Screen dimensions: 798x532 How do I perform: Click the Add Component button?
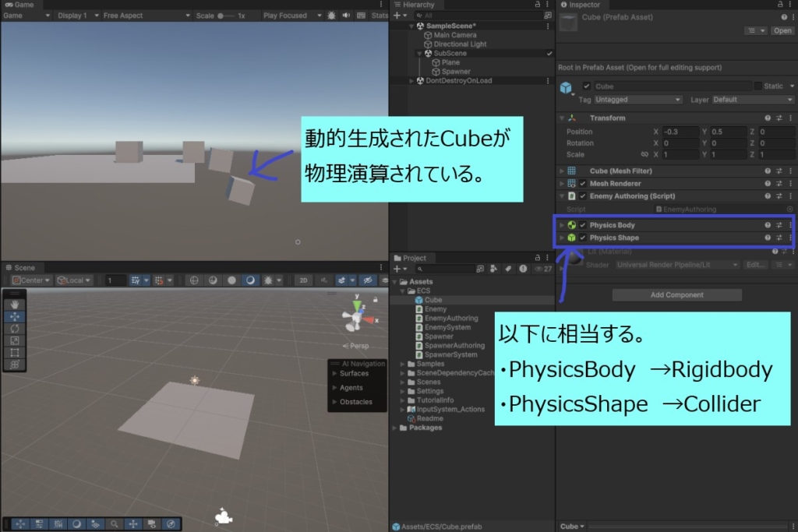(676, 294)
